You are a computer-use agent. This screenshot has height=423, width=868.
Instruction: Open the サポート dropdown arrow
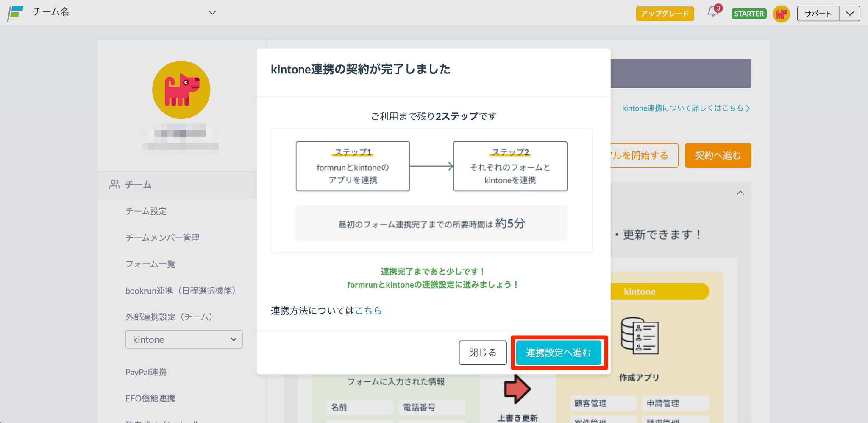point(850,14)
